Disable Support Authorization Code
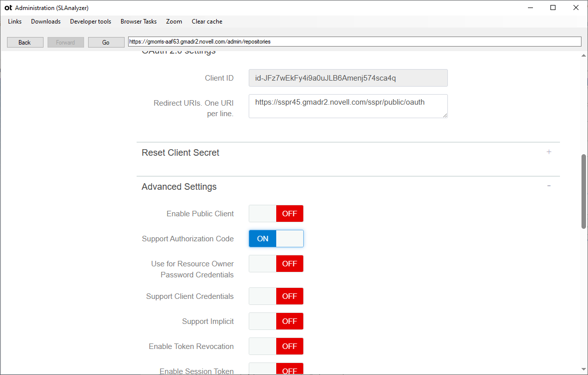Image resolution: width=588 pixels, height=375 pixels. 276,238
